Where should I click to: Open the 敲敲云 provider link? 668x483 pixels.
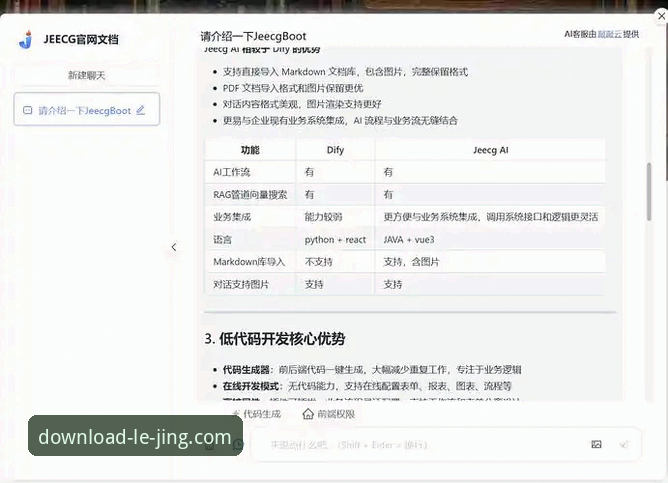[609, 34]
